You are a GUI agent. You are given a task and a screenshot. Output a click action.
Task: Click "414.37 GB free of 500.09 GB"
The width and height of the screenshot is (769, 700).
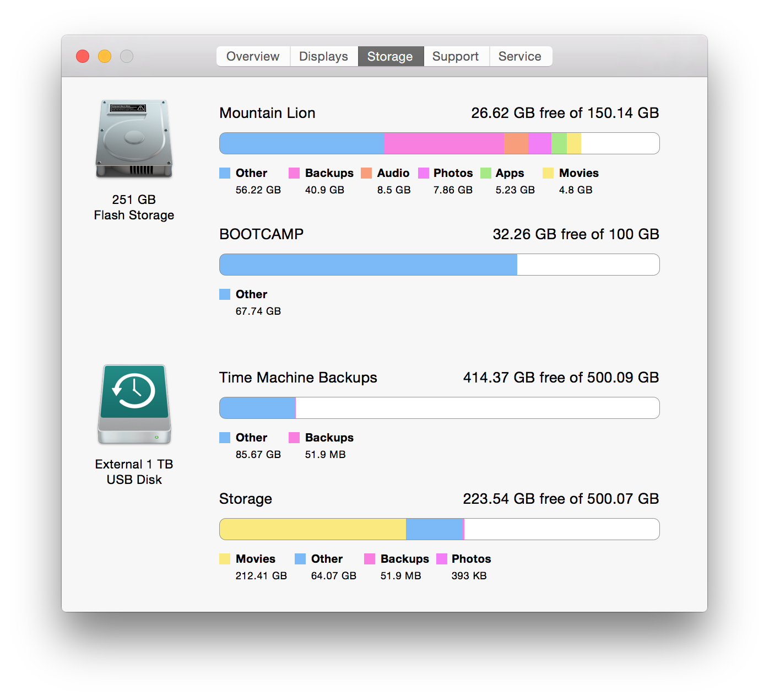[561, 378]
